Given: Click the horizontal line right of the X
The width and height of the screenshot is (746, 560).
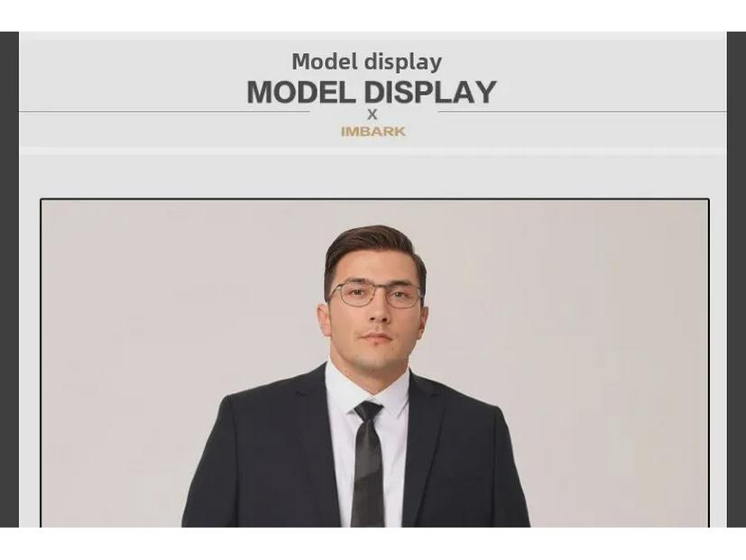Looking at the screenshot, I should pyautogui.click(x=582, y=113).
